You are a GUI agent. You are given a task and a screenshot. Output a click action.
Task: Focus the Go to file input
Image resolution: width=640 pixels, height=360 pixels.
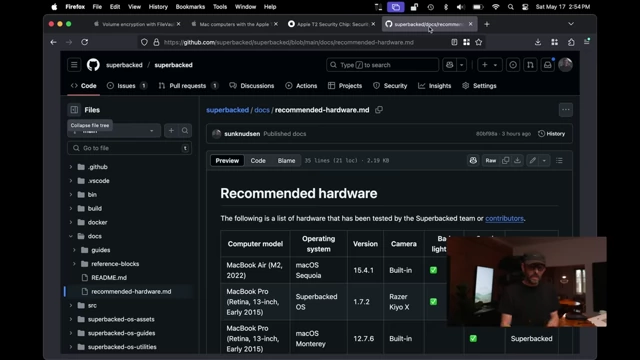pyautogui.click(x=129, y=148)
